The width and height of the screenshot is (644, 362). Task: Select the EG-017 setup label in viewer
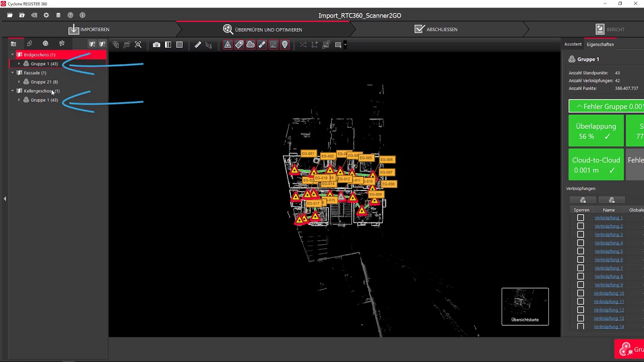pyautogui.click(x=313, y=204)
